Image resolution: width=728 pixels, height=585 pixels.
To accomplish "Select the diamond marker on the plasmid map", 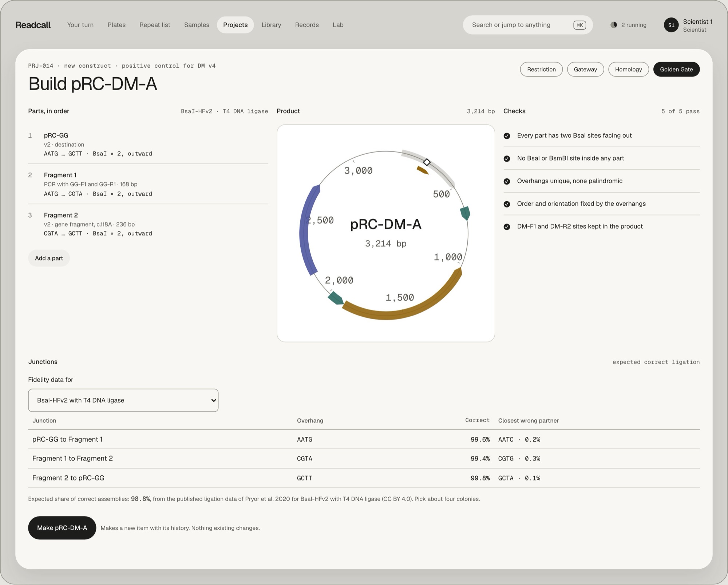I will coord(427,162).
